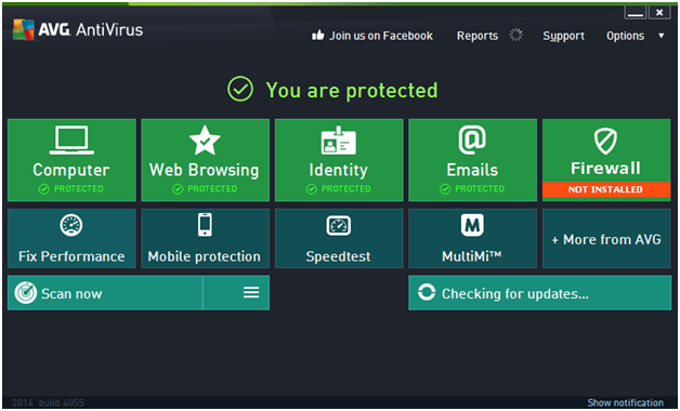The height and width of the screenshot is (411, 680).
Task: Open the Support menu
Action: pyautogui.click(x=563, y=36)
